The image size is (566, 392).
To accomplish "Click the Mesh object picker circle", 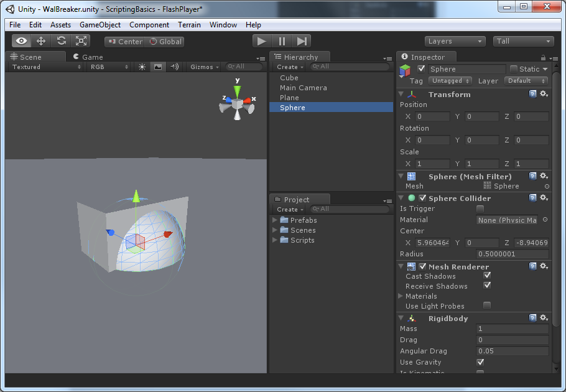I will 547,186.
